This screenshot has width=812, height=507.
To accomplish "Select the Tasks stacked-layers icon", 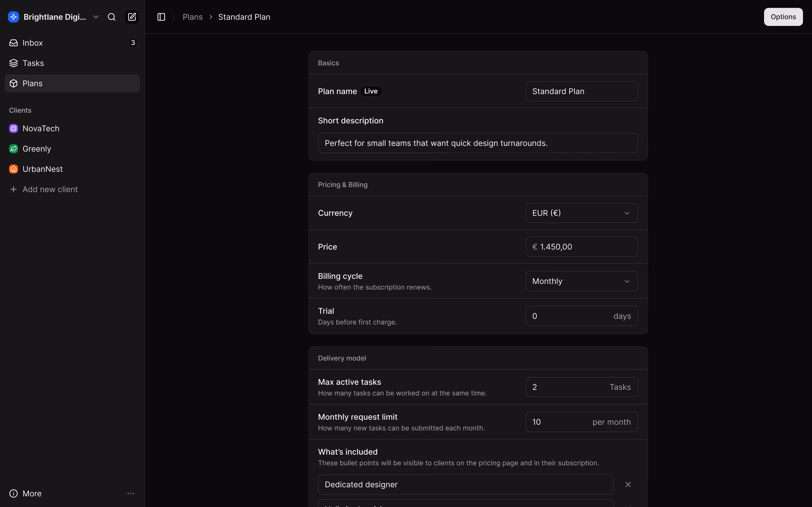I will click(x=13, y=63).
